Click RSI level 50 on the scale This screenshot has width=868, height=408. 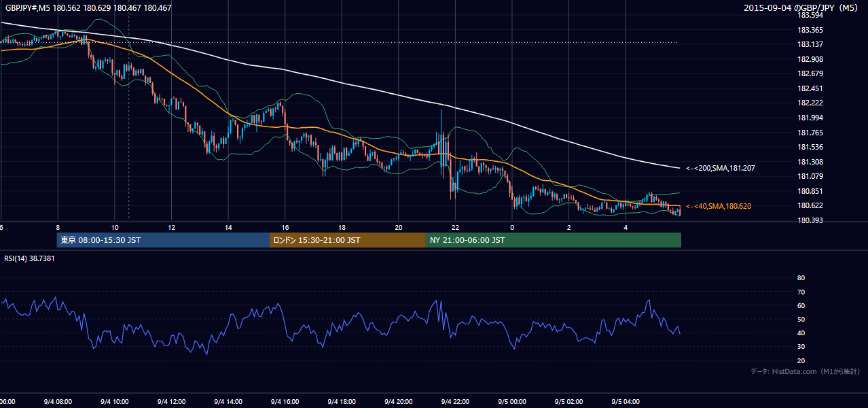pos(801,319)
